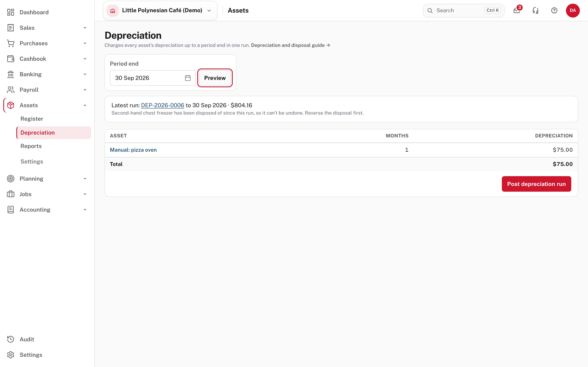Screen dimensions: 588x367
Task: Click the Preview button
Action: pos(215,78)
